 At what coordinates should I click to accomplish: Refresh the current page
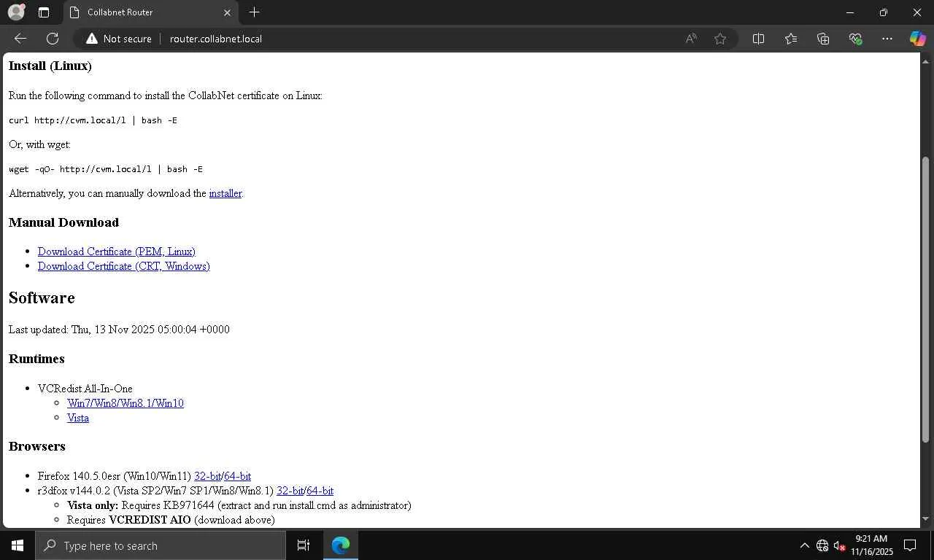[x=53, y=39]
